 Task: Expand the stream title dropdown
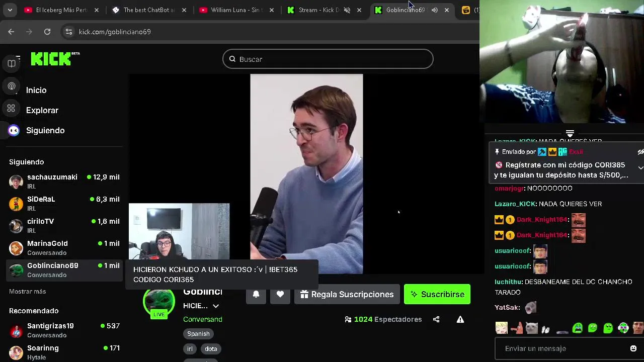pos(216,306)
